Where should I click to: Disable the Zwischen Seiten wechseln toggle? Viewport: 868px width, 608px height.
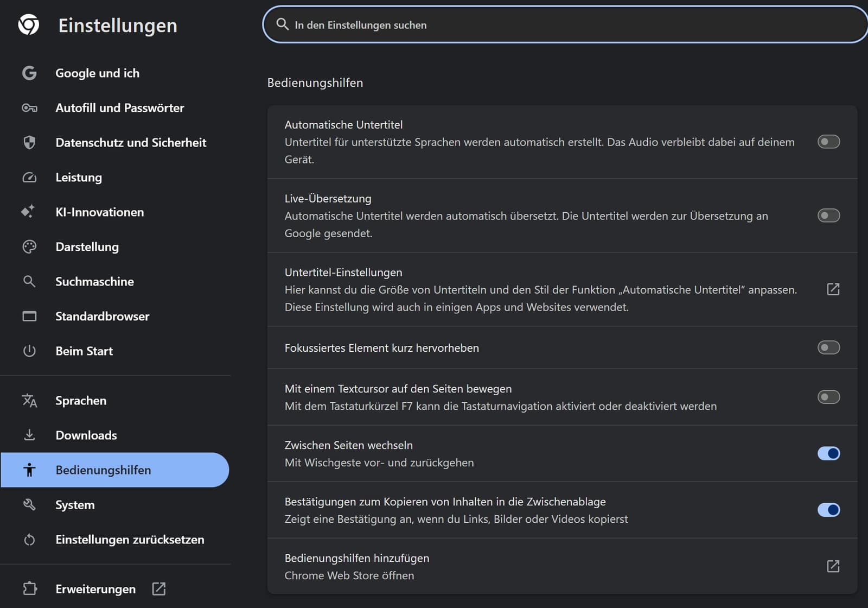point(828,453)
